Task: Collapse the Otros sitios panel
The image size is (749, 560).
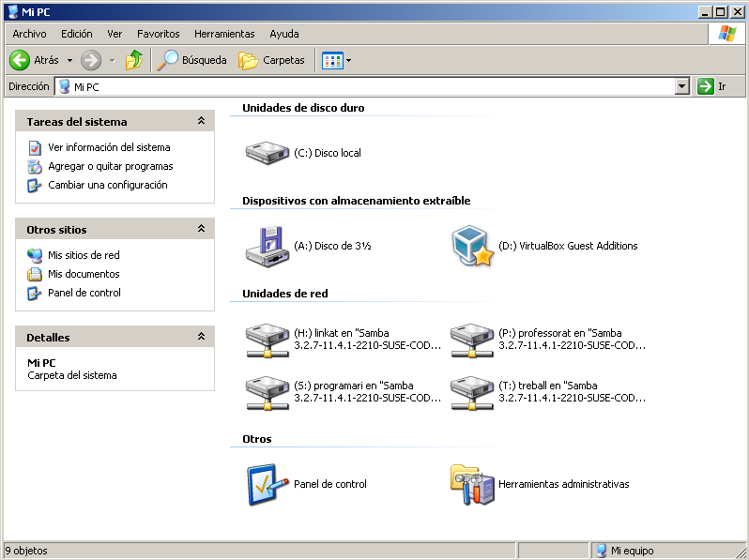Action: tap(201, 230)
